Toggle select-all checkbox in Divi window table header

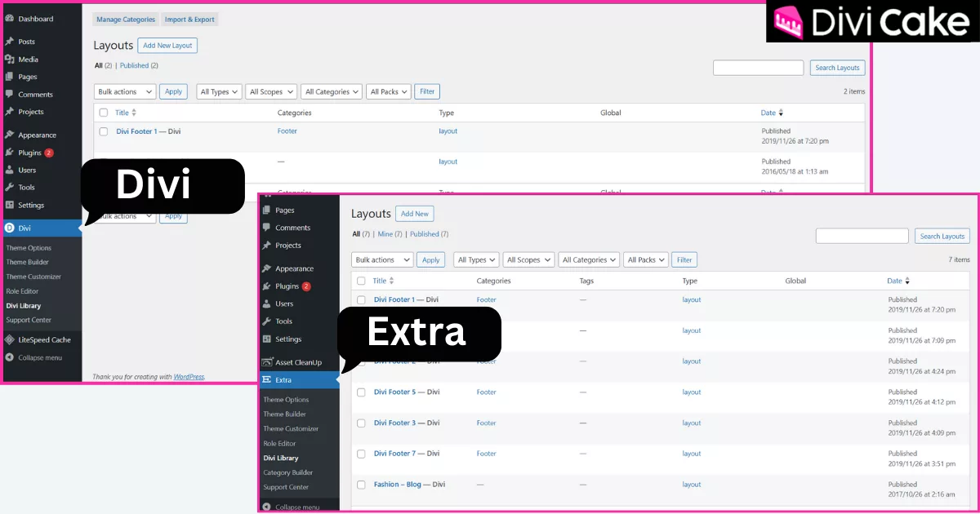[x=104, y=113]
